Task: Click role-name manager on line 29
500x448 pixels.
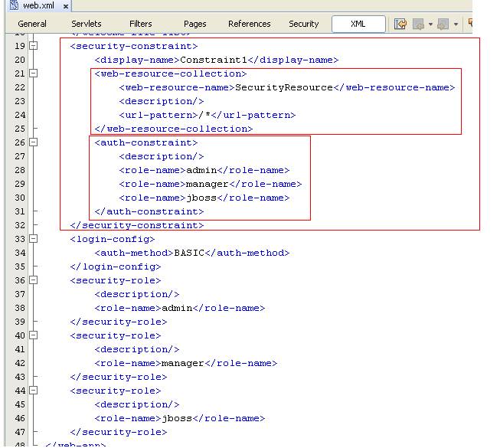Action: click(208, 184)
